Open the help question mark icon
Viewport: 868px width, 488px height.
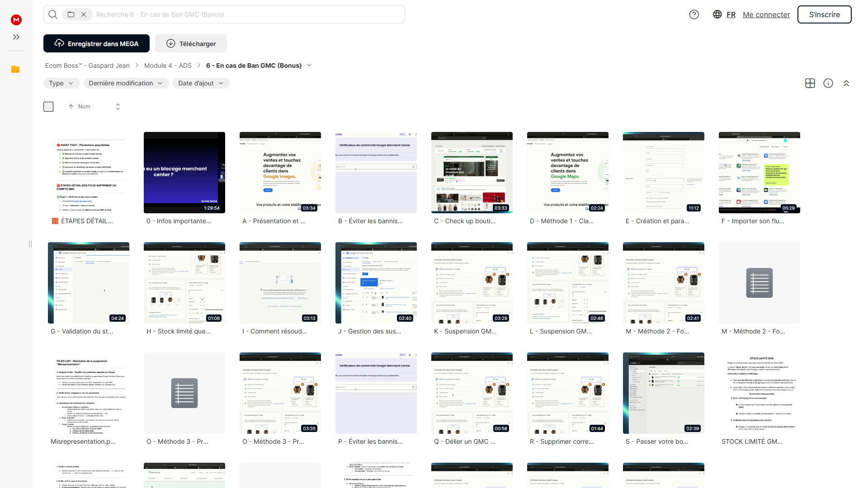(x=694, y=14)
